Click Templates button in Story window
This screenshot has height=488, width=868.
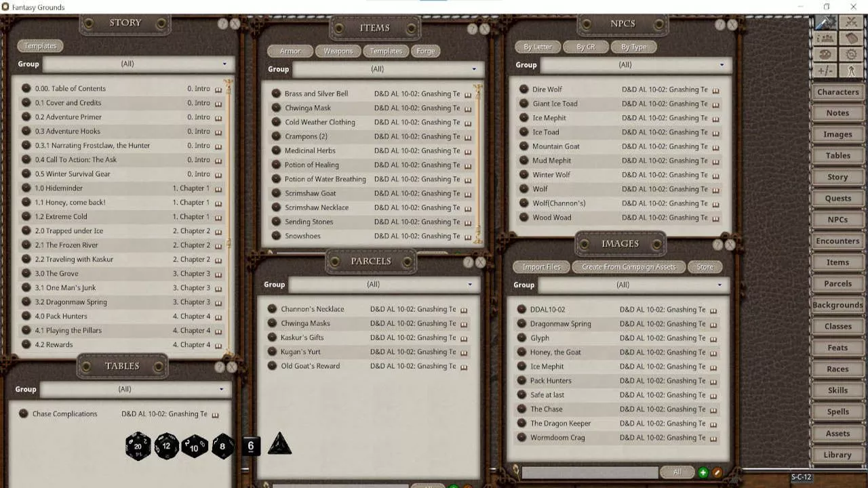[x=40, y=46]
